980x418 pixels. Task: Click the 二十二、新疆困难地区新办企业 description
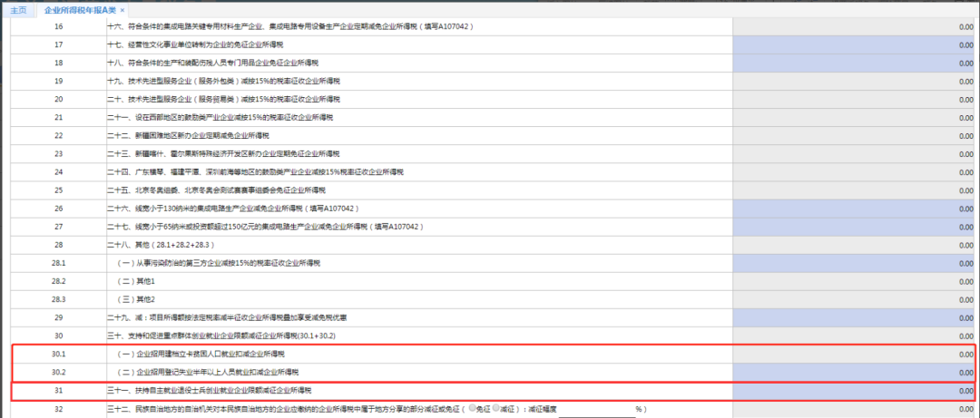(x=190, y=136)
